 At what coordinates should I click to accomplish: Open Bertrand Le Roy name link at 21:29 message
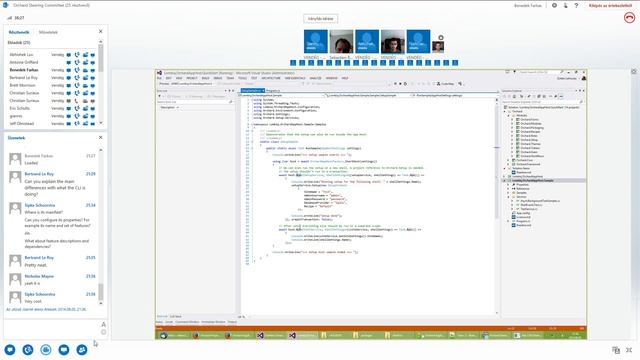coord(39,174)
